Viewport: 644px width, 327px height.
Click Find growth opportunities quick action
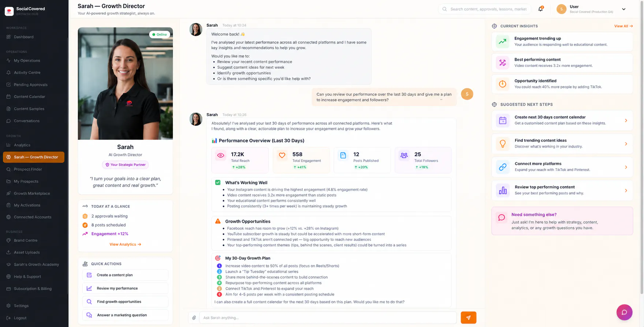click(125, 302)
